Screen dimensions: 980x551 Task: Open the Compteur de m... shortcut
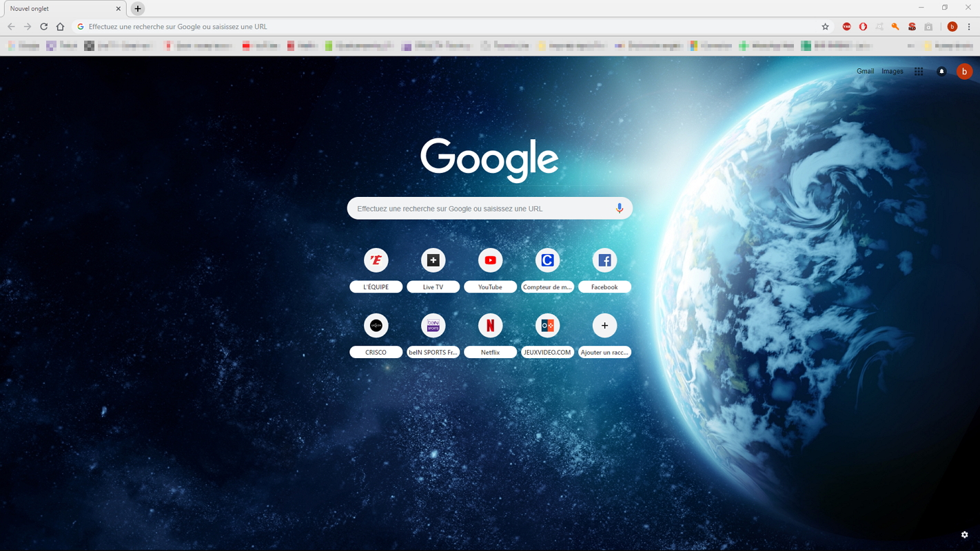coord(547,270)
